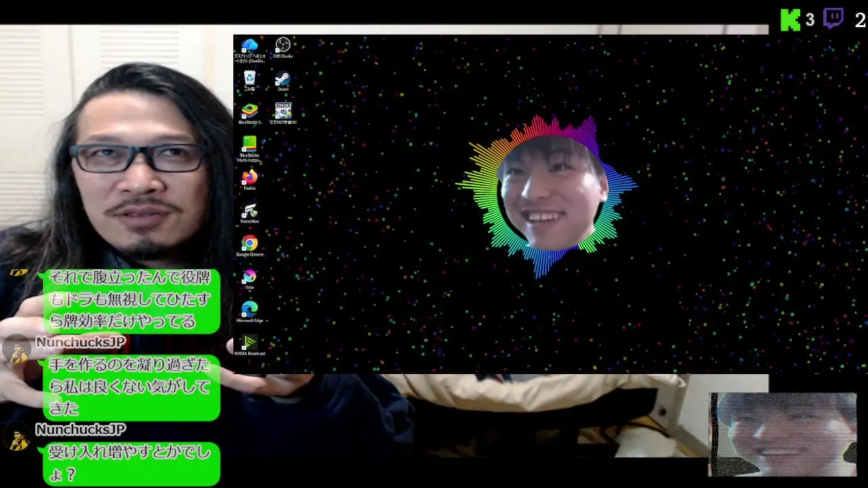The image size is (868, 488).
Task: Open Firefox from the desktop
Action: [x=250, y=180]
